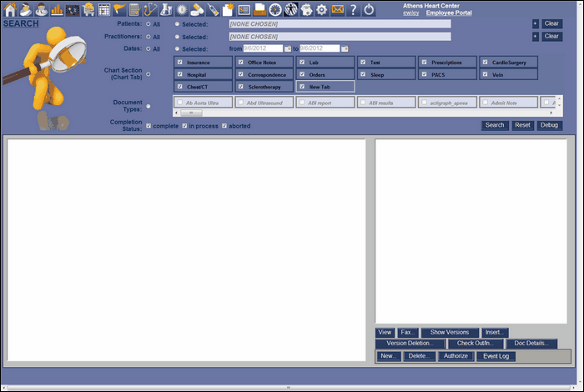Click the Check Out/In button

pos(475,344)
